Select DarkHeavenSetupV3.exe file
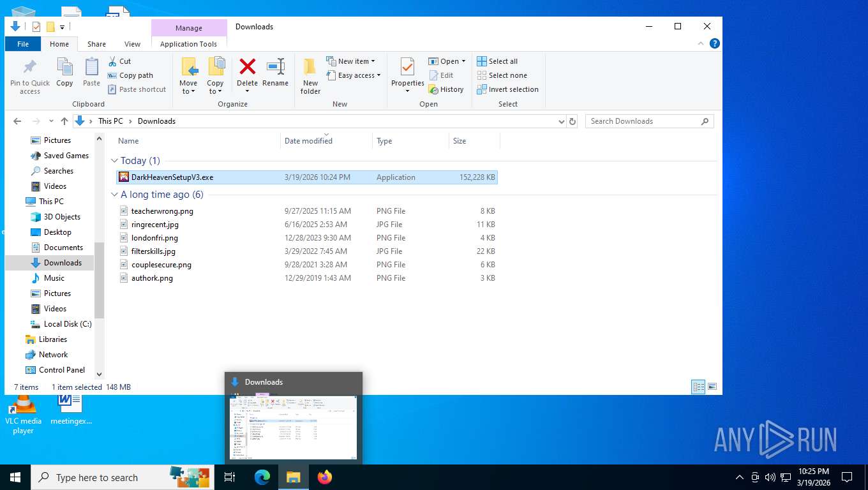Viewport: 868px width, 490px height. [x=307, y=177]
